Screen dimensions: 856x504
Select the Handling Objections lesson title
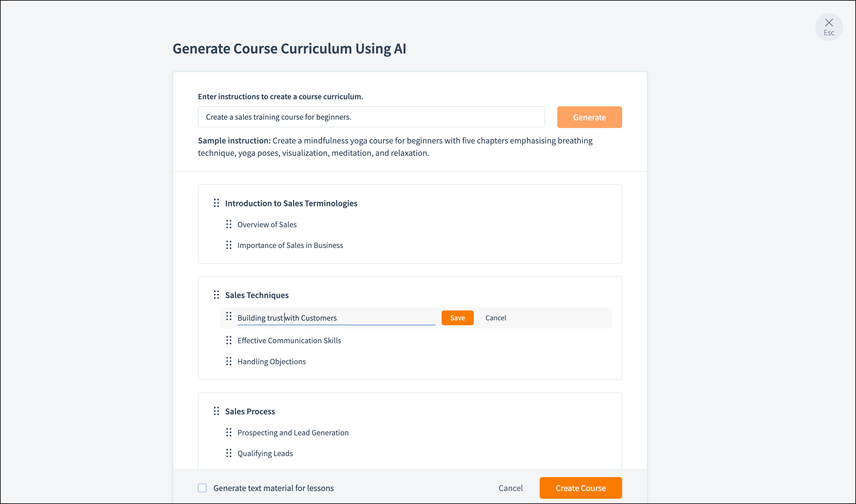tap(272, 362)
